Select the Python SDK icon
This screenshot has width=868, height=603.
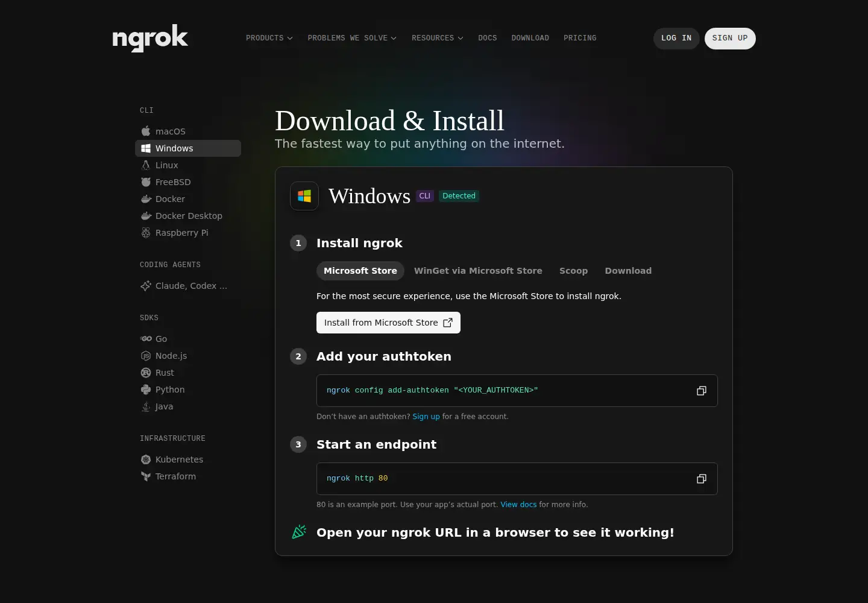pyautogui.click(x=146, y=389)
